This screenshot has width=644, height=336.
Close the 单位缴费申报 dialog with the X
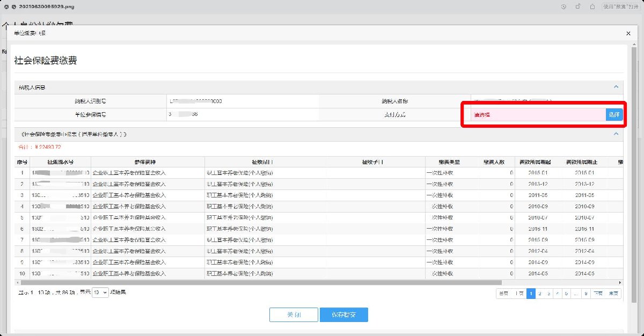point(628,33)
